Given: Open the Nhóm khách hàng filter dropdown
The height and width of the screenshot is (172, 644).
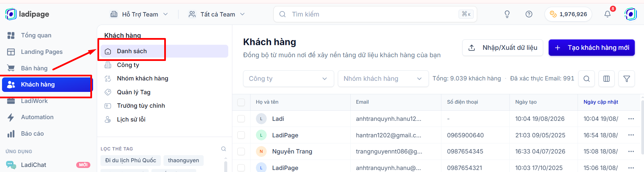Looking at the screenshot, I should (383, 79).
